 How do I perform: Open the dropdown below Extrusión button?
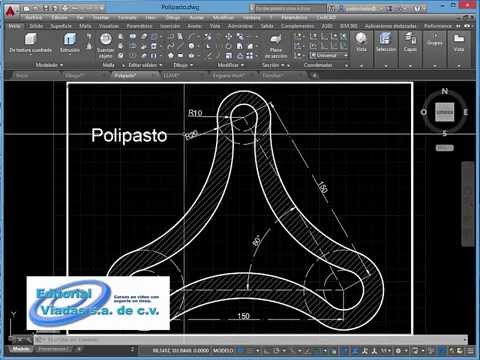pos(70,55)
